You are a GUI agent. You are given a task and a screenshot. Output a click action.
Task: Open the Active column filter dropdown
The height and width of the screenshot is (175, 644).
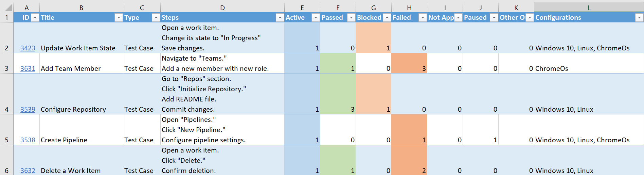pyautogui.click(x=316, y=18)
